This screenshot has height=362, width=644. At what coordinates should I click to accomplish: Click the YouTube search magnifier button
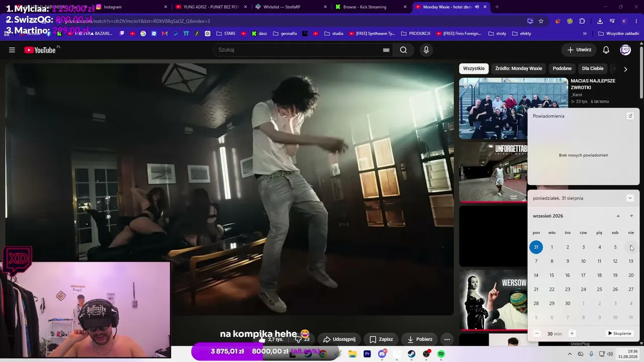404,50
